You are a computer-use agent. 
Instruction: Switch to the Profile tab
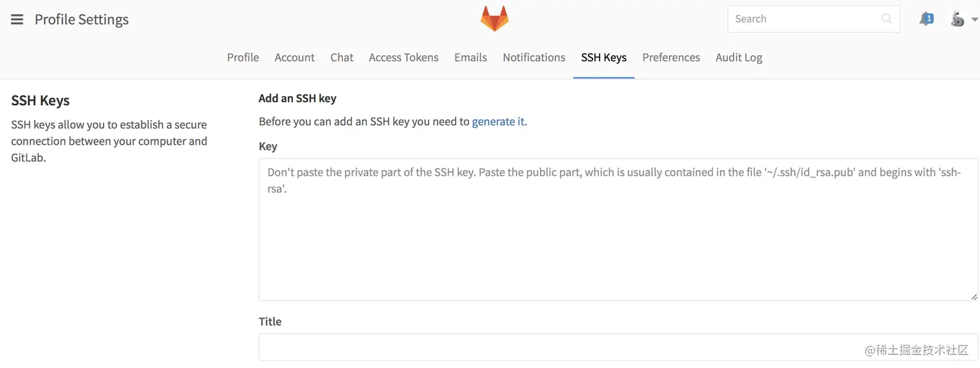tap(243, 57)
